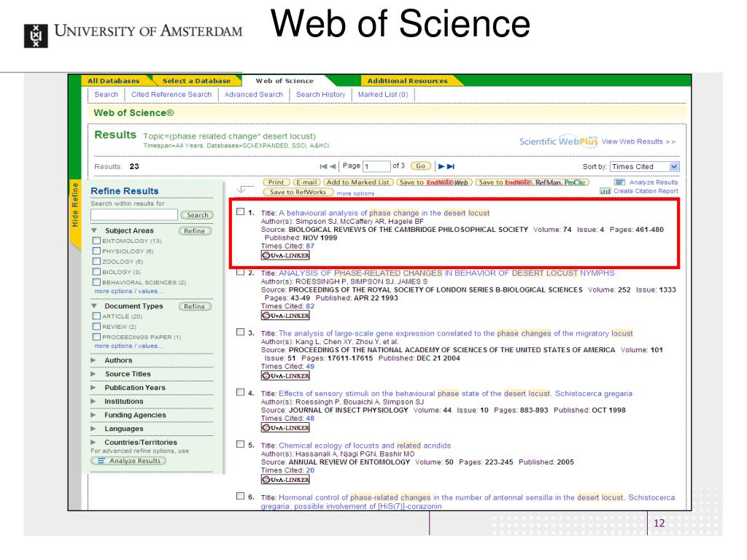Check the Entomology subject area

pos(96,241)
